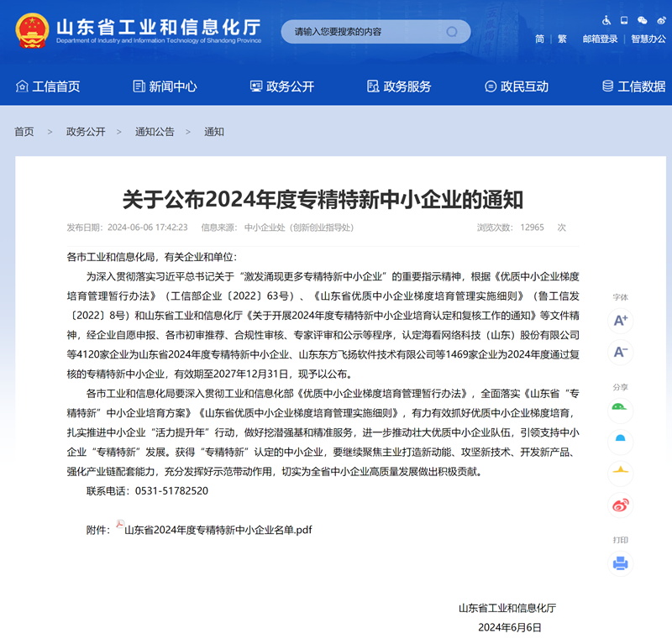Open the 政民互动 navigation item
The height and width of the screenshot is (644, 672).
tap(517, 86)
